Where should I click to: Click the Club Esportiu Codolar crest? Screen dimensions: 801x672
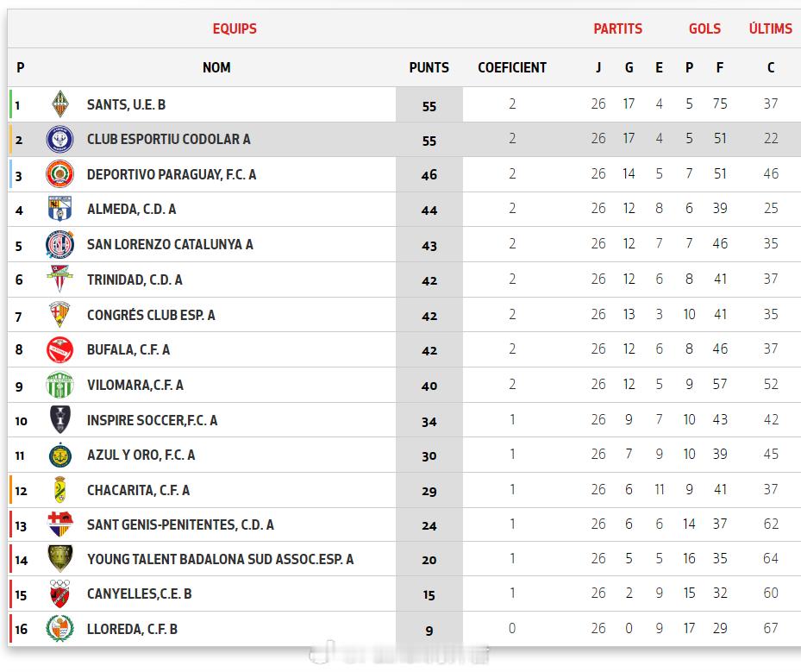coord(59,139)
